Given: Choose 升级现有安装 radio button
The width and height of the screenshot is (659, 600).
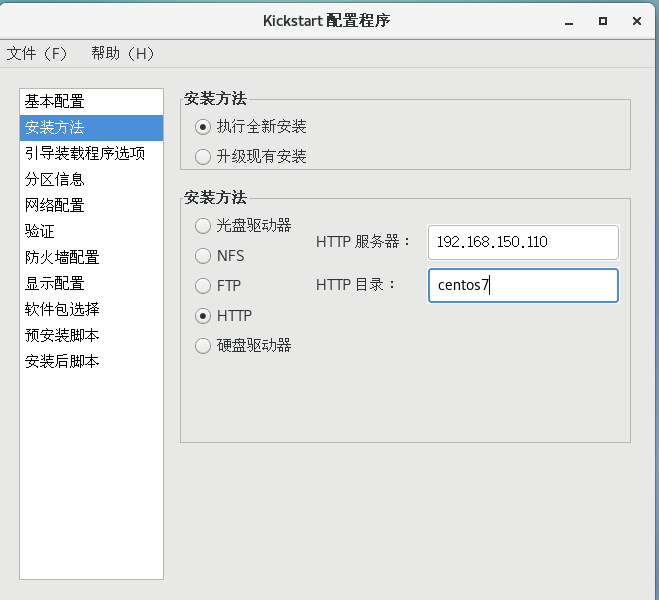Looking at the screenshot, I should pos(203,157).
